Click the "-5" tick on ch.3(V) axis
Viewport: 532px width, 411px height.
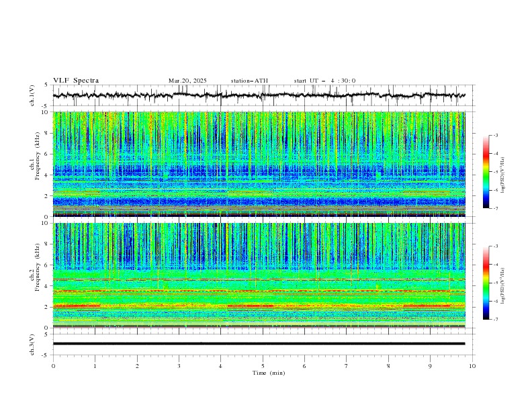(44, 355)
